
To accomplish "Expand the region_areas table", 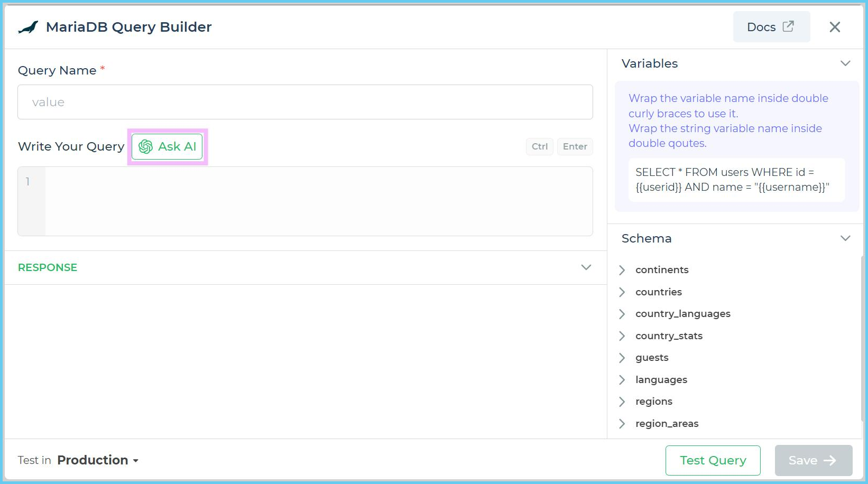I will [622, 423].
